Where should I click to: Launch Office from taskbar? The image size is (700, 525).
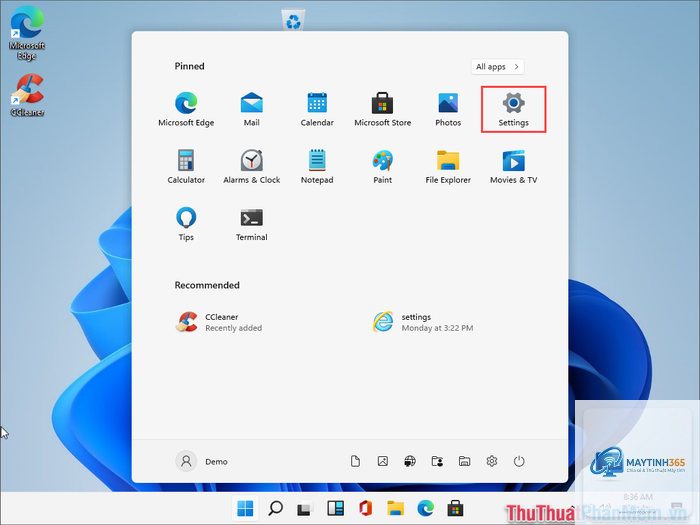365,508
